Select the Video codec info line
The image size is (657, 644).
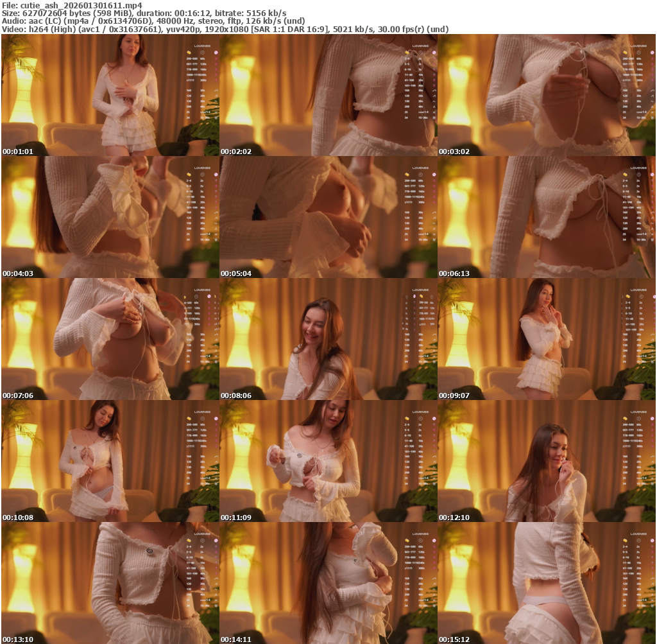click(225, 29)
